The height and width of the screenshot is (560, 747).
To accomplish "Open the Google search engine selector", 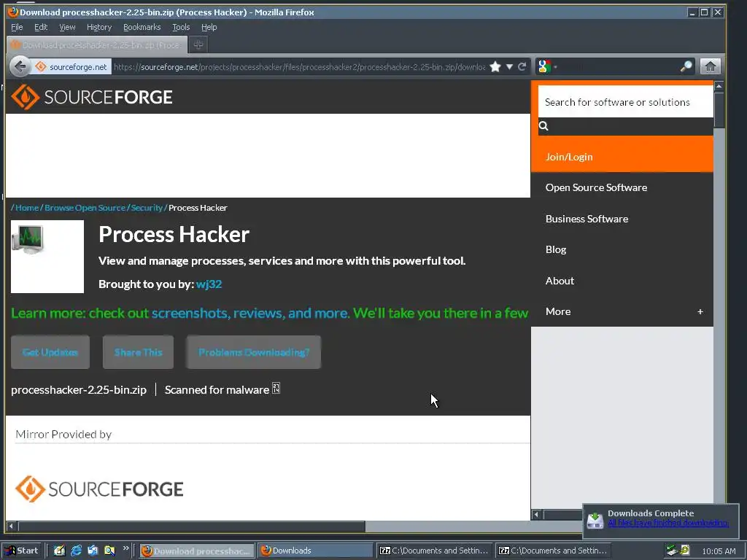I will (x=547, y=66).
